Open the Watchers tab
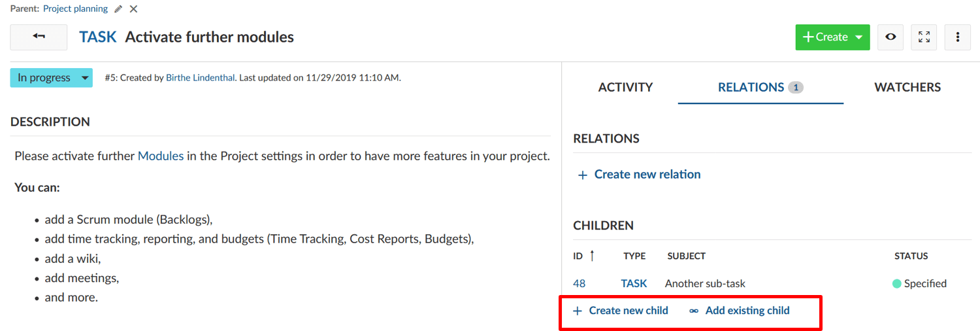The height and width of the screenshot is (331, 980). click(907, 87)
